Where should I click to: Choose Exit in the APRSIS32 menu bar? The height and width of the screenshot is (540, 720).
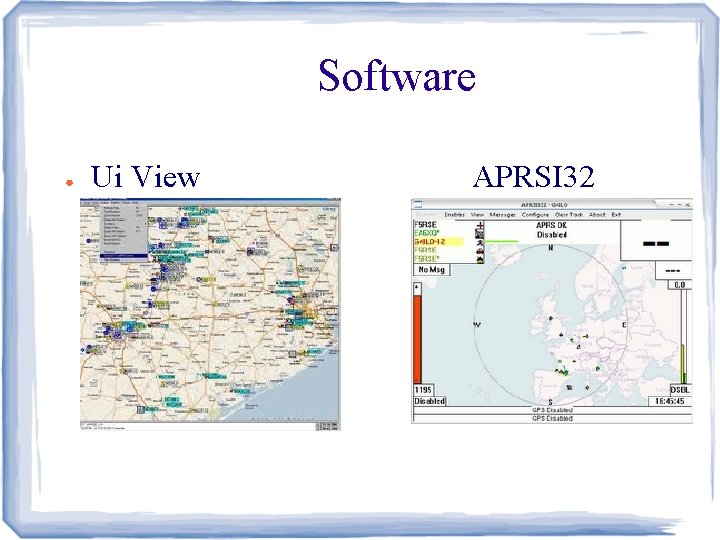coord(616,214)
